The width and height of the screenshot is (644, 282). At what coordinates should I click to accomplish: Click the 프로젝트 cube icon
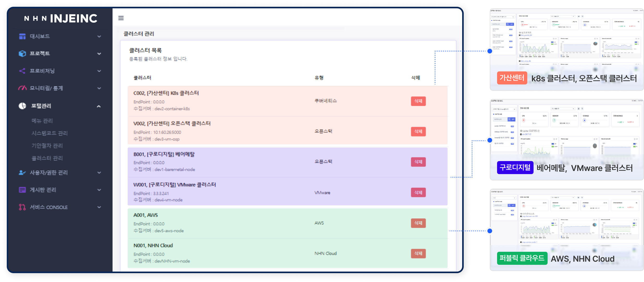point(22,53)
